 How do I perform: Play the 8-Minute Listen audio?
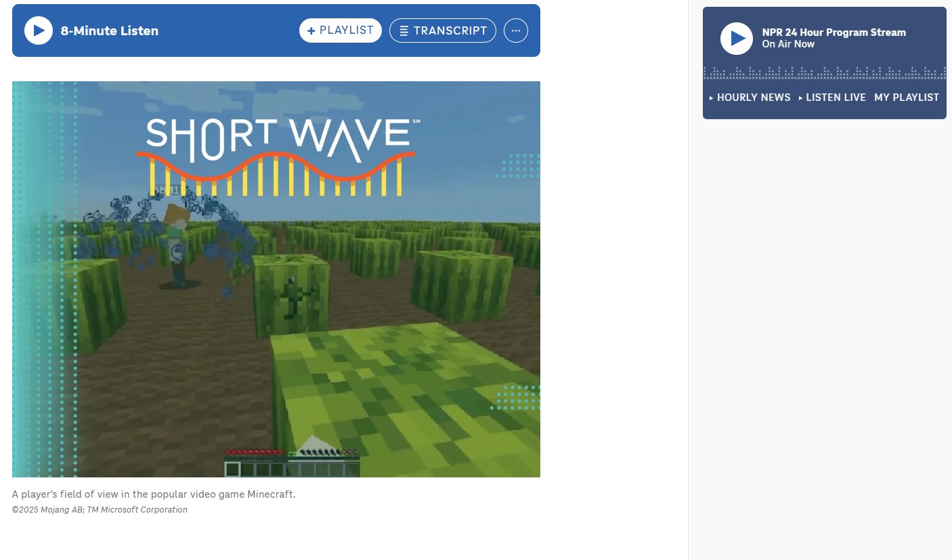(x=39, y=30)
